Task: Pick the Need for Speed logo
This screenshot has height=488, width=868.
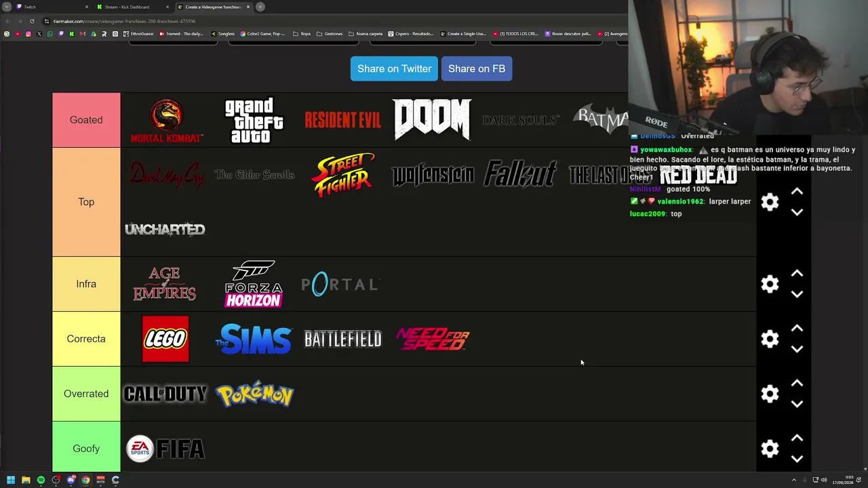Action: point(432,339)
